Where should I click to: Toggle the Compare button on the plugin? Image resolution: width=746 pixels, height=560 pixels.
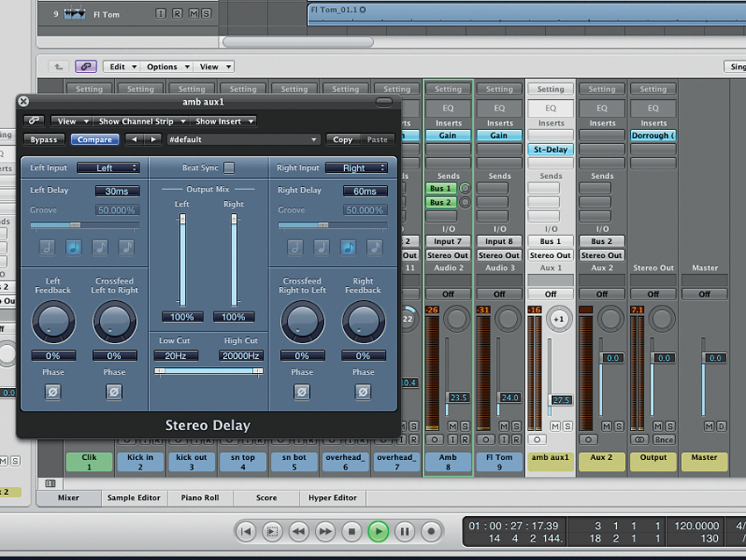pyautogui.click(x=95, y=140)
